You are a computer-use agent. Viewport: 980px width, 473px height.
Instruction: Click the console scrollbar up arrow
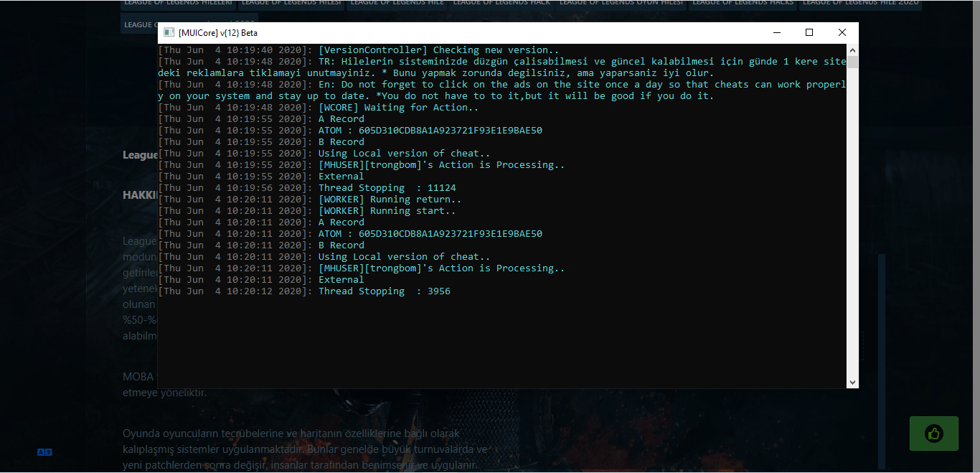tap(852, 50)
